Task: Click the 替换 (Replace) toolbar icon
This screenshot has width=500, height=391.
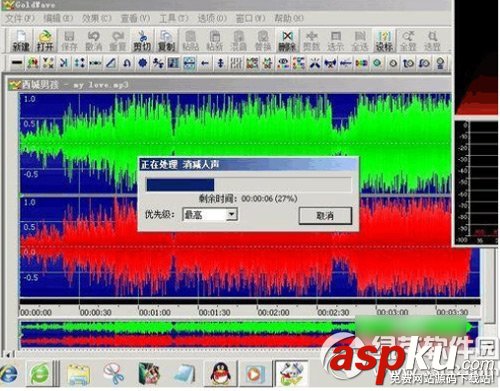Action: [263, 41]
